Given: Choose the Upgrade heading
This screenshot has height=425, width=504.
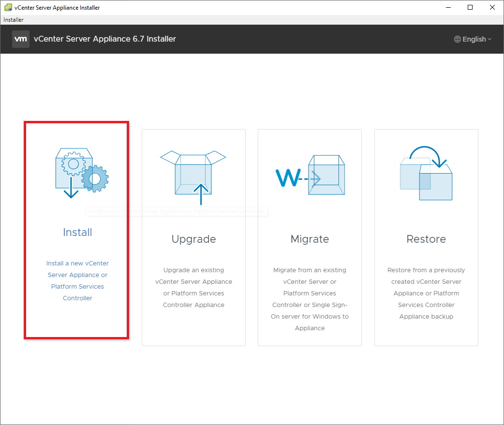Looking at the screenshot, I should 193,239.
